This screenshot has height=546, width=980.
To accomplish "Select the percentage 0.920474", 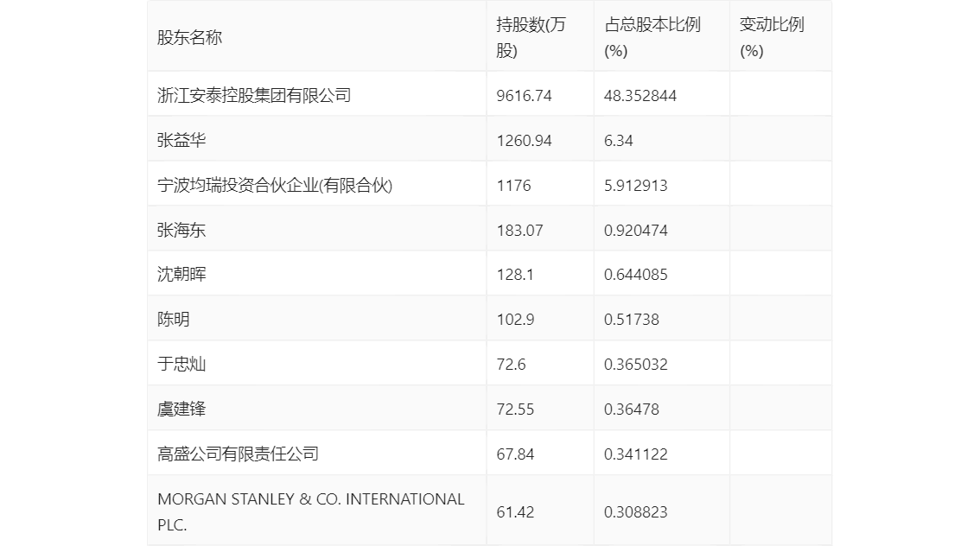I will 636,231.
